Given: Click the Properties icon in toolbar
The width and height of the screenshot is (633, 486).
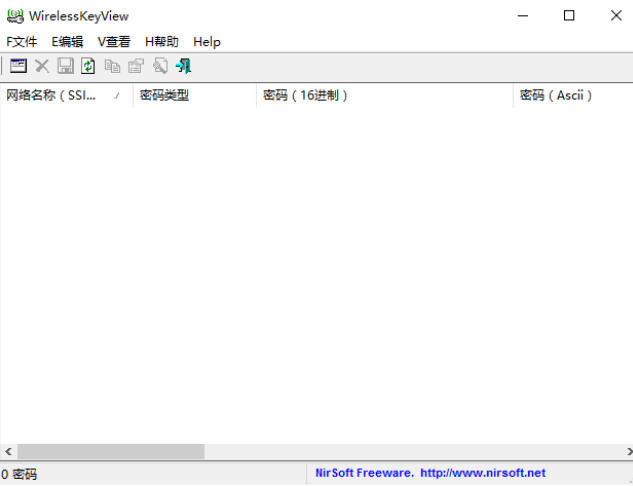Looking at the screenshot, I should [136, 66].
